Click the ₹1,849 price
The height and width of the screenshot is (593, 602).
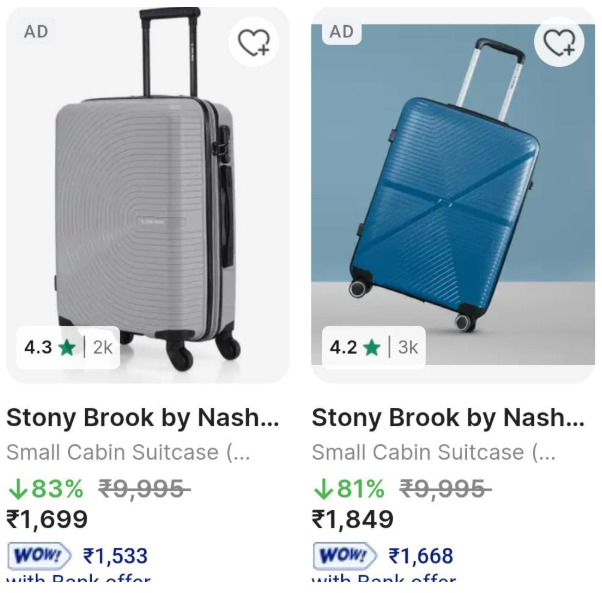[353, 520]
